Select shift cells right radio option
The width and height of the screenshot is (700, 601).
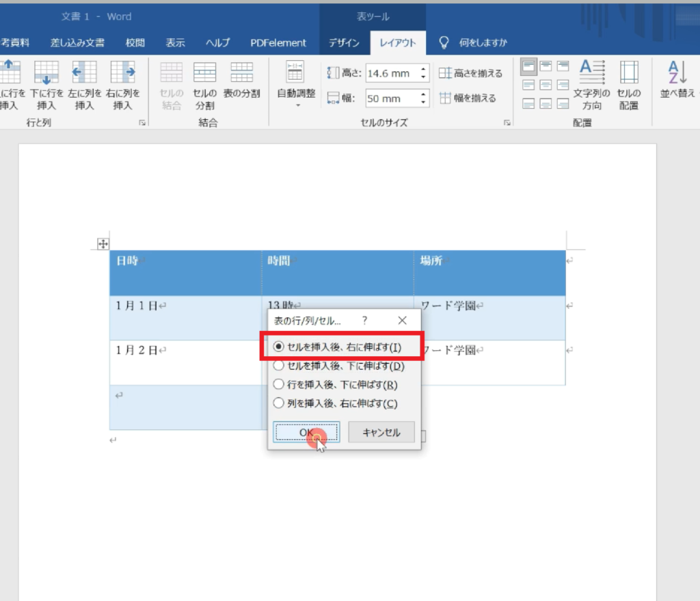coord(278,347)
